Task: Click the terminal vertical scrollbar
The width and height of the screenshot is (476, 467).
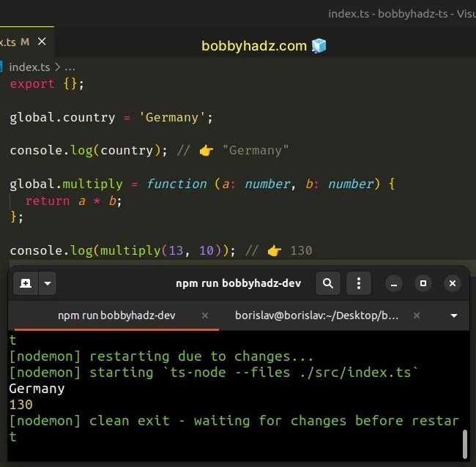Action: click(464, 444)
